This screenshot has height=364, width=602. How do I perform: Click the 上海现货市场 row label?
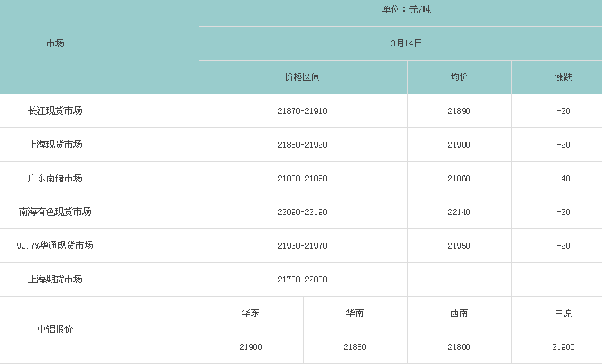click(x=55, y=145)
